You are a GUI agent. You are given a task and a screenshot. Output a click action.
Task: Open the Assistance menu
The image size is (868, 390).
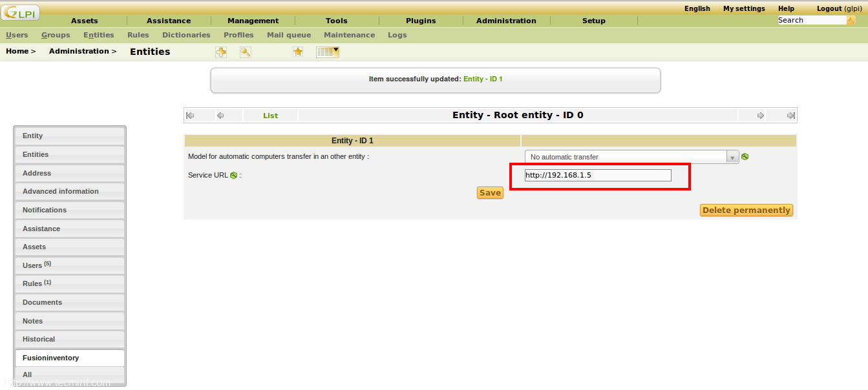(169, 21)
